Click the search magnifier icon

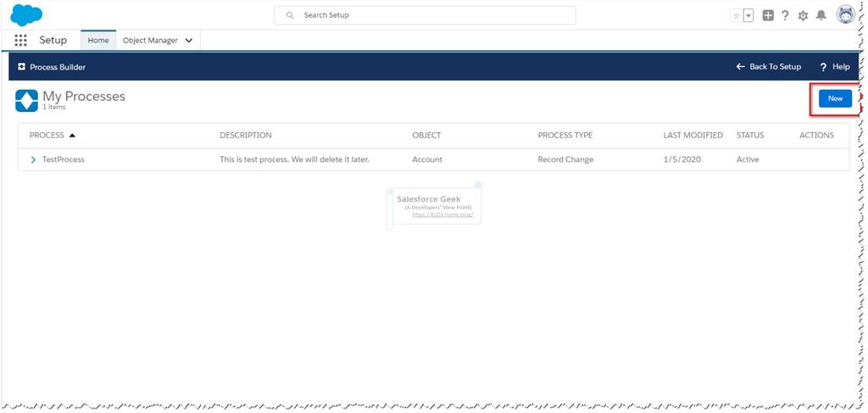click(290, 15)
